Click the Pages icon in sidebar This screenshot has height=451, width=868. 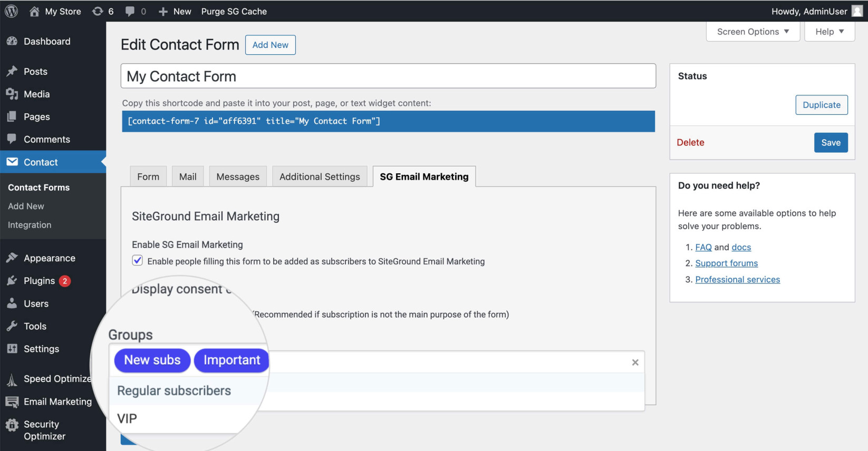click(x=12, y=116)
